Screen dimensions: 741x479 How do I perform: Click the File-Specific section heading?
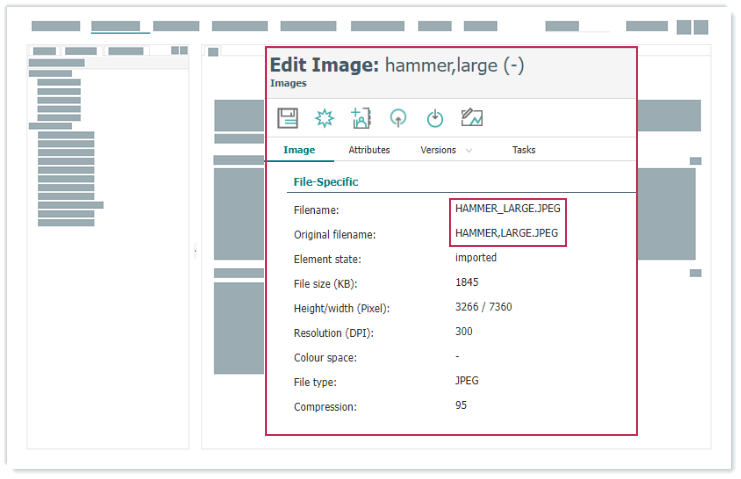click(325, 182)
